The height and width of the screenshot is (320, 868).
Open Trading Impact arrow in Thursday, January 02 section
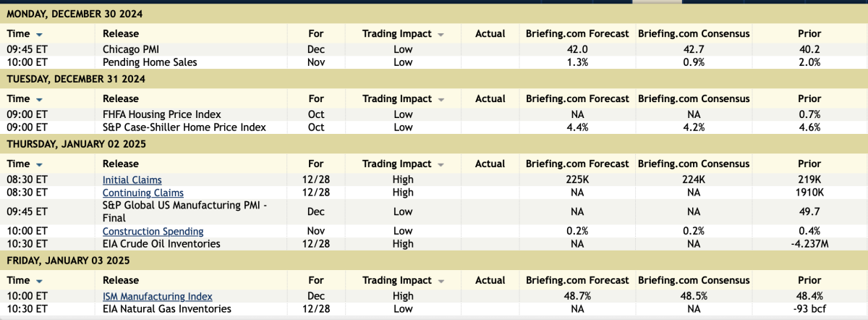[x=441, y=164]
